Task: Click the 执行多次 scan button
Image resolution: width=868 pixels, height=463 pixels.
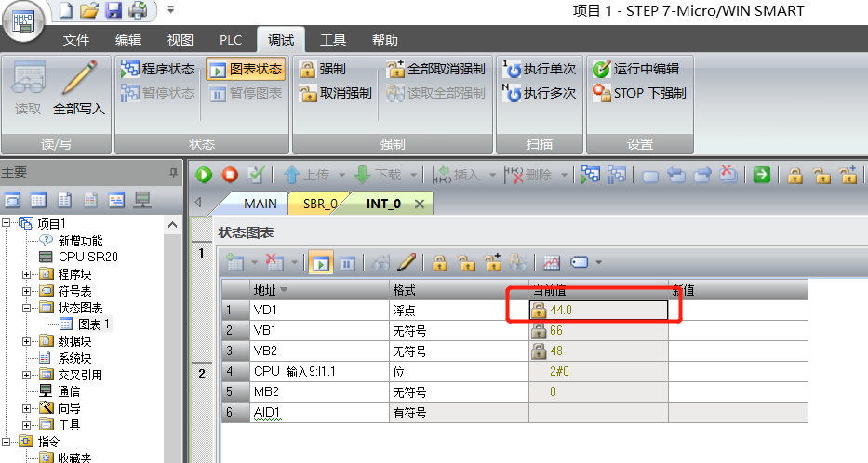Action: (x=540, y=93)
